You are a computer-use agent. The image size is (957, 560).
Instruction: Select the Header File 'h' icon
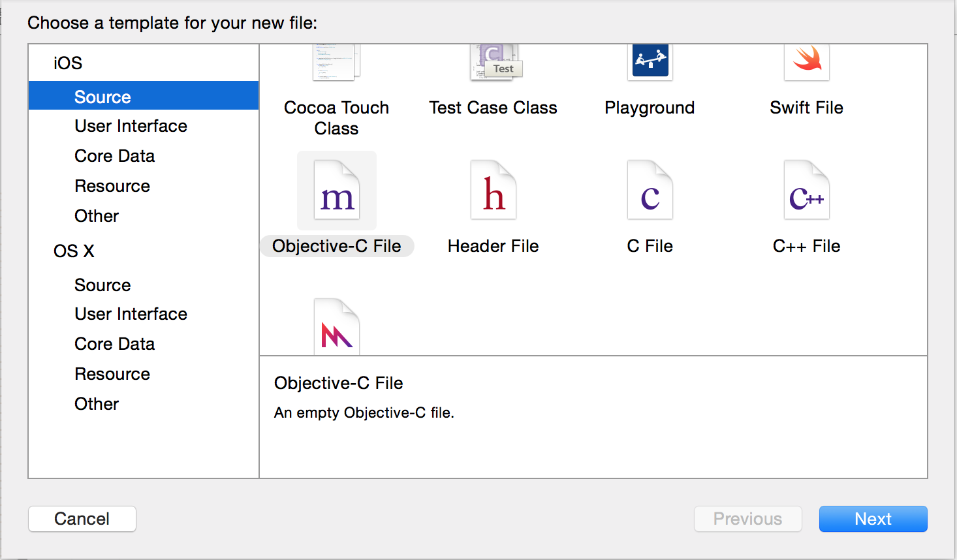[x=494, y=191]
